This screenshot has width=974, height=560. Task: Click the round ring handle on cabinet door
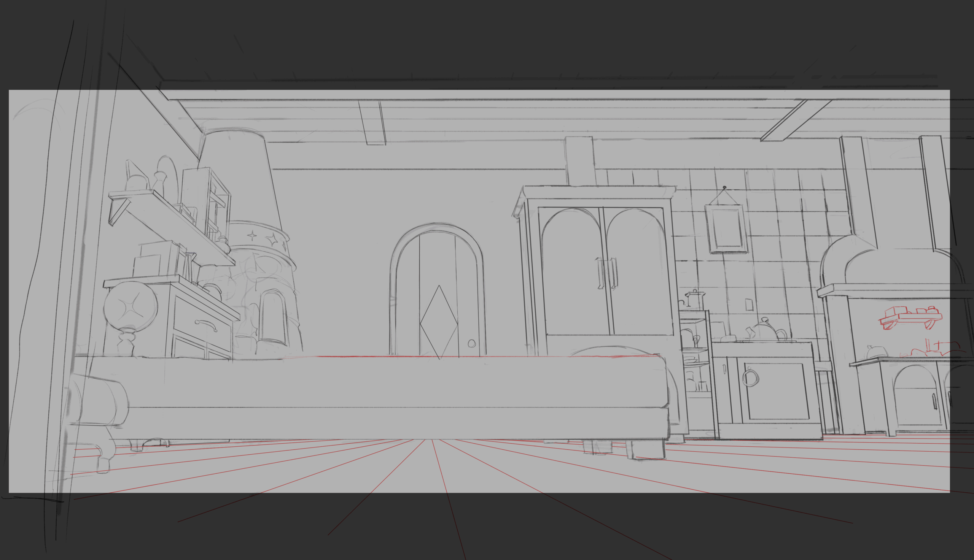[x=750, y=377]
